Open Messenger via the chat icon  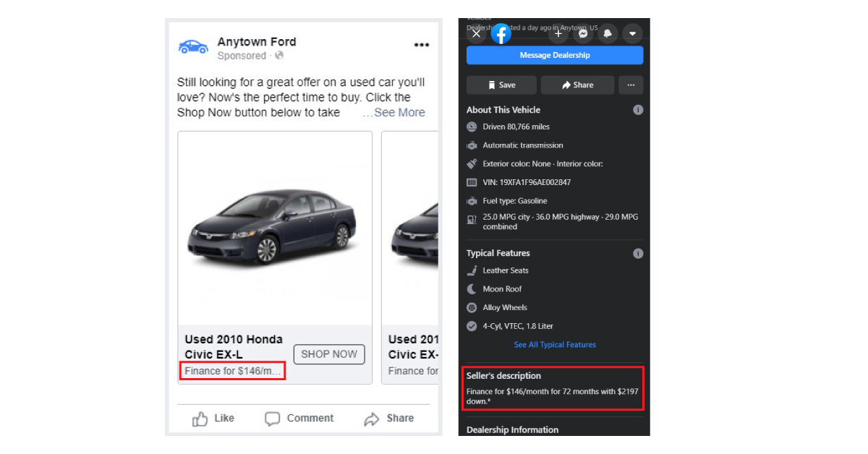583,33
